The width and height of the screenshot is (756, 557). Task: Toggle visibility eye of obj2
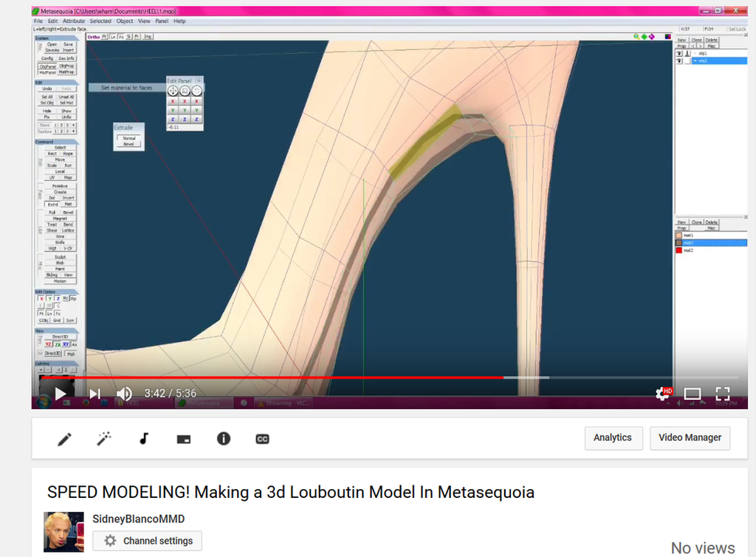tap(679, 61)
